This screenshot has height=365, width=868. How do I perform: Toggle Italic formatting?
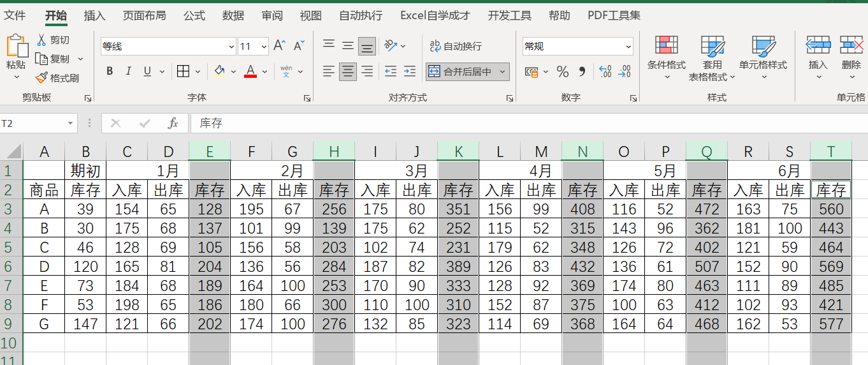coord(129,71)
